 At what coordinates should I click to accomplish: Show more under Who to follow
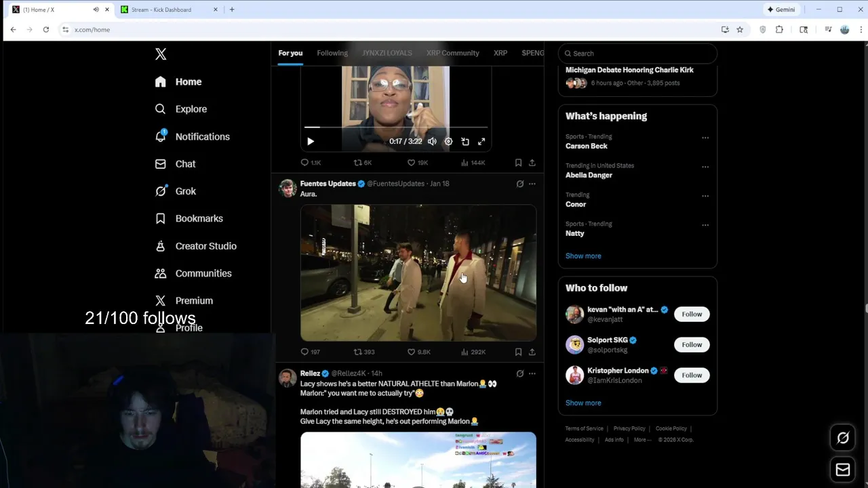(583, 403)
